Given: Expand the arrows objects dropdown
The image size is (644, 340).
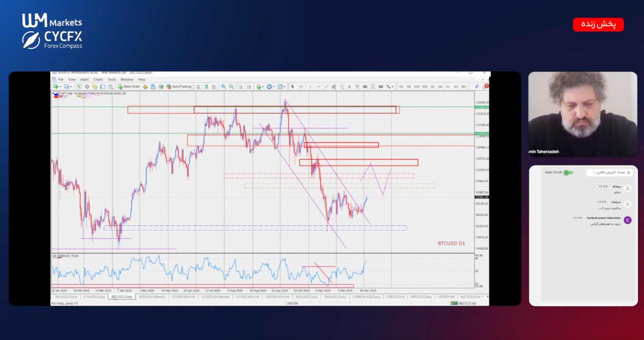Looking at the screenshot, I should click(392, 87).
